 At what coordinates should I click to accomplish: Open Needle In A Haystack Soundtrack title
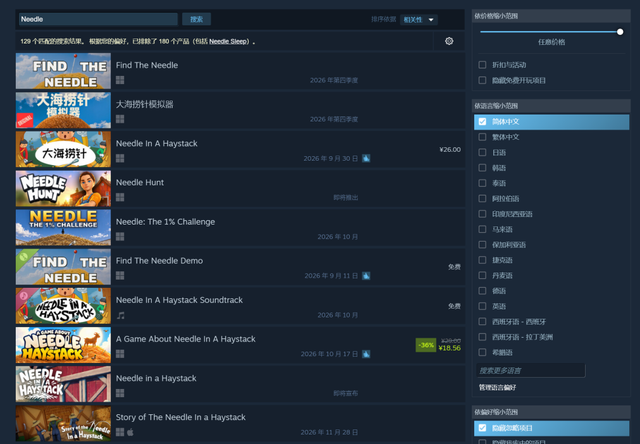[179, 300]
